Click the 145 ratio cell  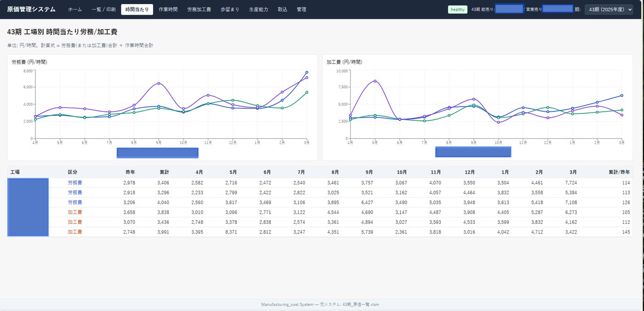pyautogui.click(x=626, y=232)
